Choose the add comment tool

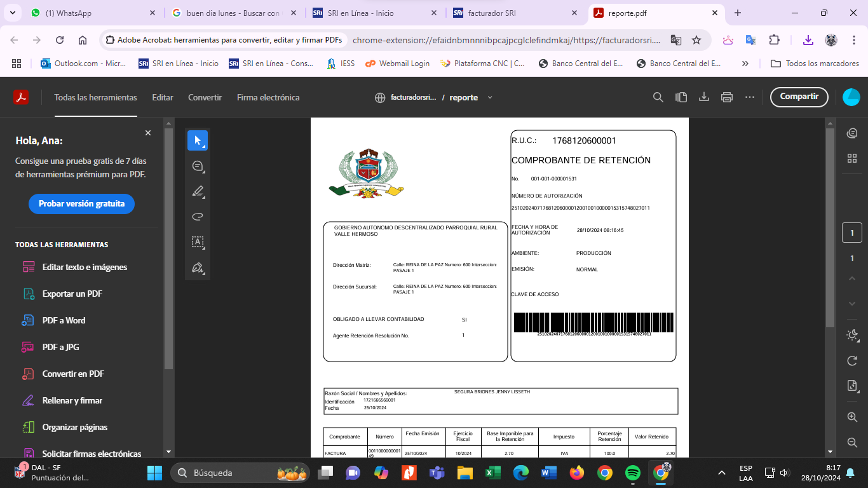tap(198, 166)
